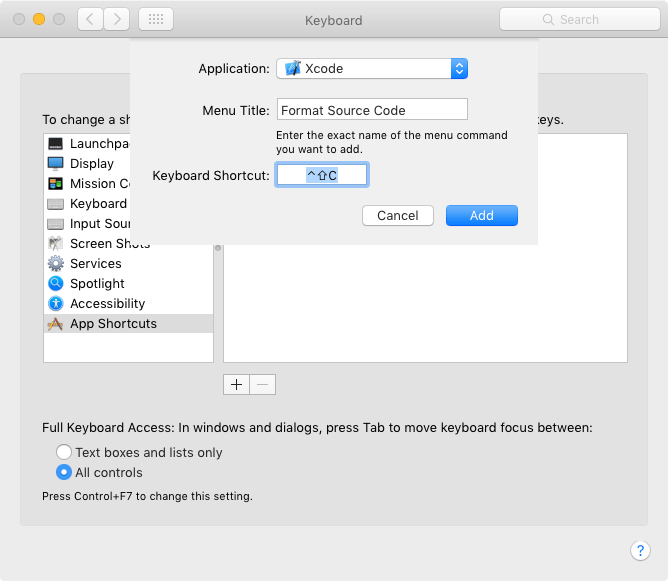Go forward with the right chevron button
Viewport: 668px width, 581px height.
[117, 19]
